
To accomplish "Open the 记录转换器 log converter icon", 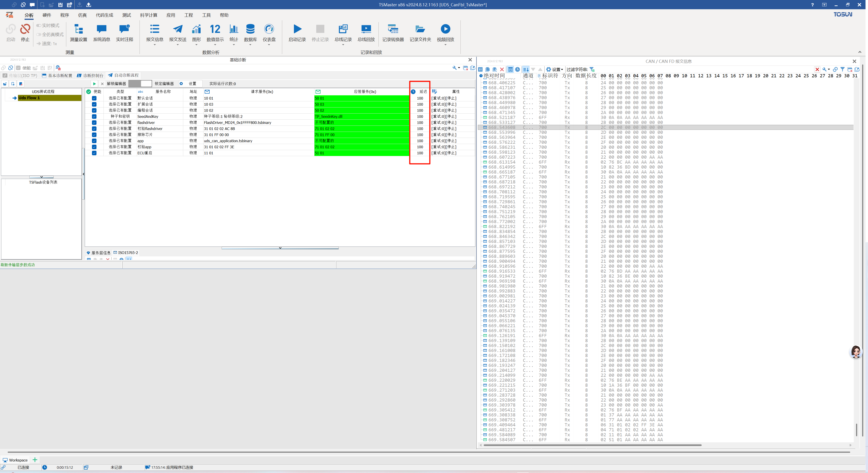I will point(393,29).
